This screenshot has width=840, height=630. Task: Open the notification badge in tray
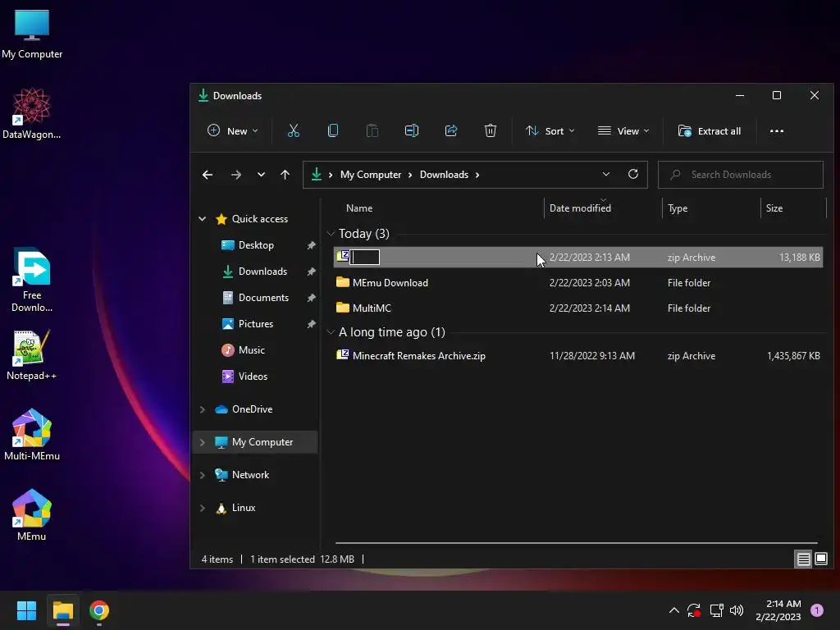pyautogui.click(x=817, y=610)
